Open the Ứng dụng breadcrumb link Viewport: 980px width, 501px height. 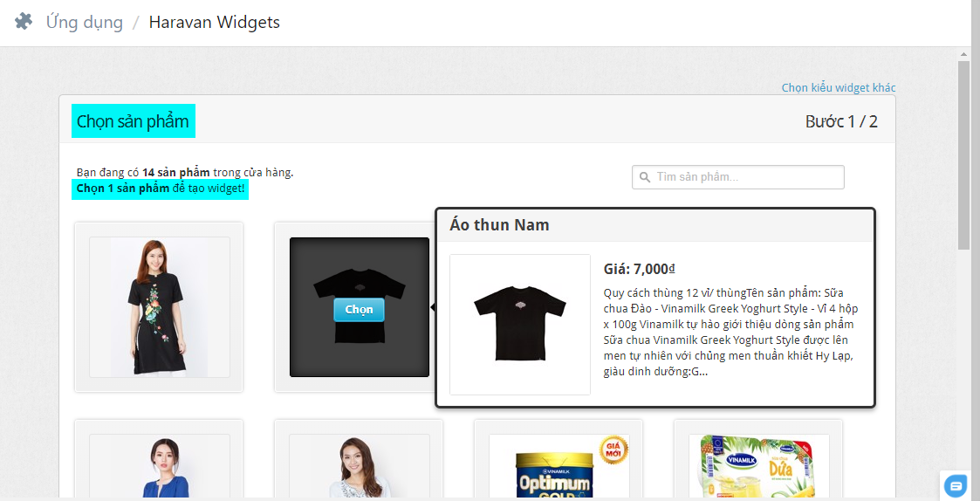[x=85, y=23]
